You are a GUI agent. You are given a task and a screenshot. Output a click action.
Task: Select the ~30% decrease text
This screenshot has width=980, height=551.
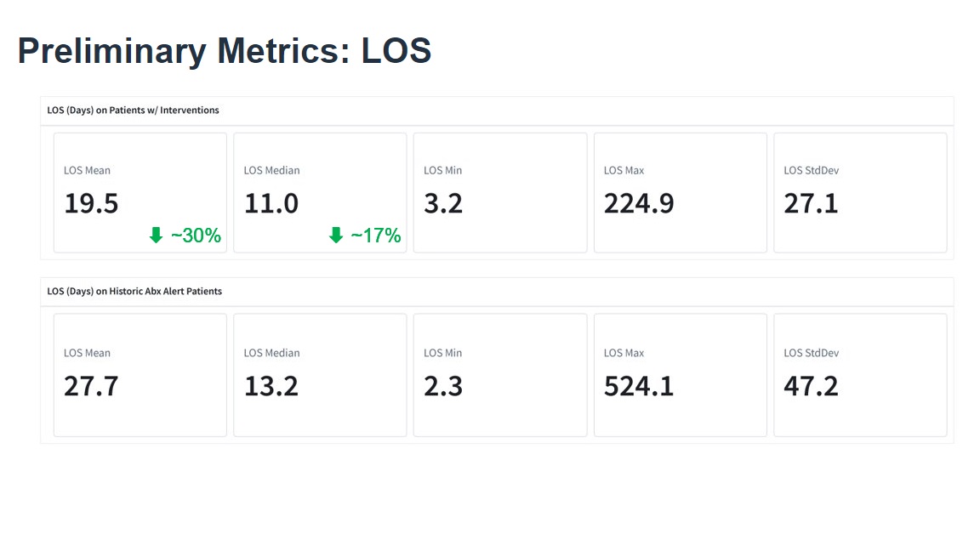[x=196, y=236]
